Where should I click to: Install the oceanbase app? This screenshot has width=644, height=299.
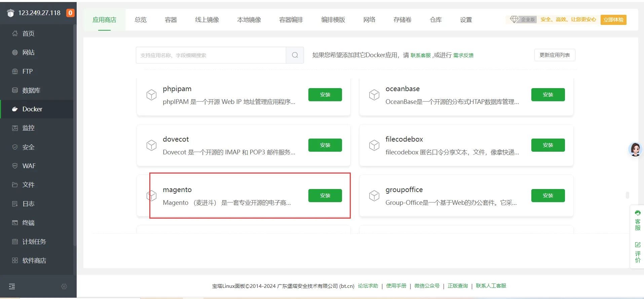coord(548,95)
